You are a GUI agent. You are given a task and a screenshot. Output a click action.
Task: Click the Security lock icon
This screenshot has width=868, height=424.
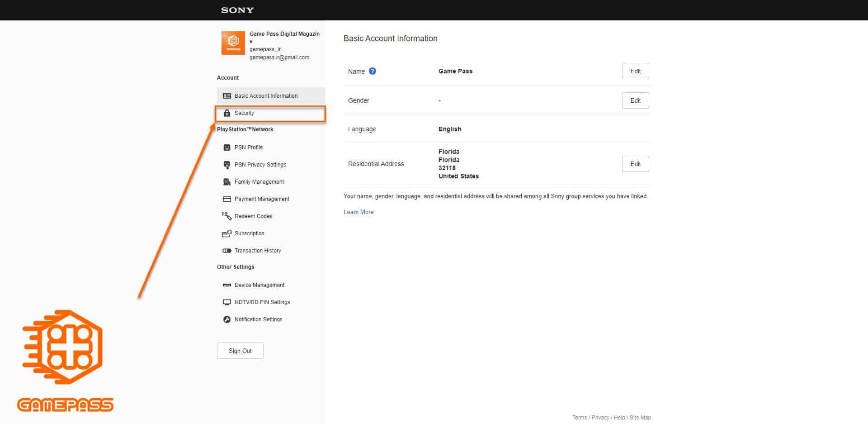click(227, 113)
